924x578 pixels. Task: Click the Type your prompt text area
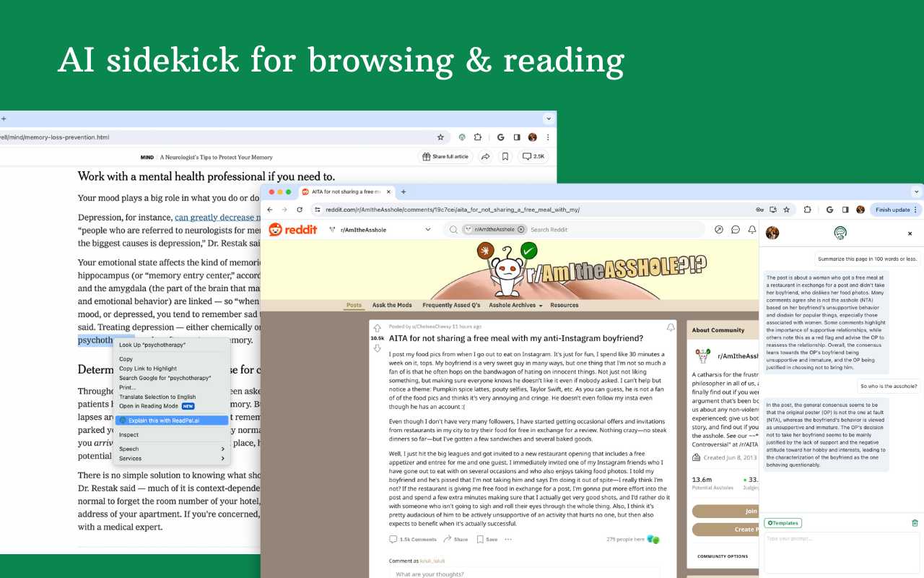(x=842, y=553)
